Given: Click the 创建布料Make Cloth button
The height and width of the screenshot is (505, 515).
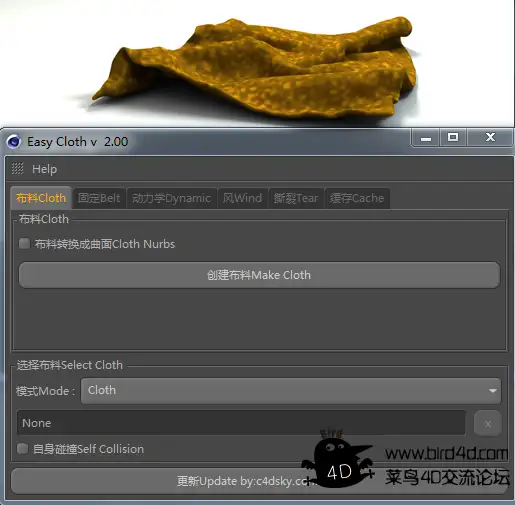Looking at the screenshot, I should [x=259, y=275].
